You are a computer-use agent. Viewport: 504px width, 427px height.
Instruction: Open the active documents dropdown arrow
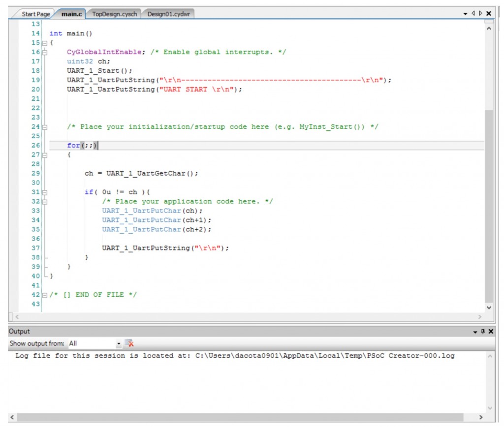click(465, 14)
